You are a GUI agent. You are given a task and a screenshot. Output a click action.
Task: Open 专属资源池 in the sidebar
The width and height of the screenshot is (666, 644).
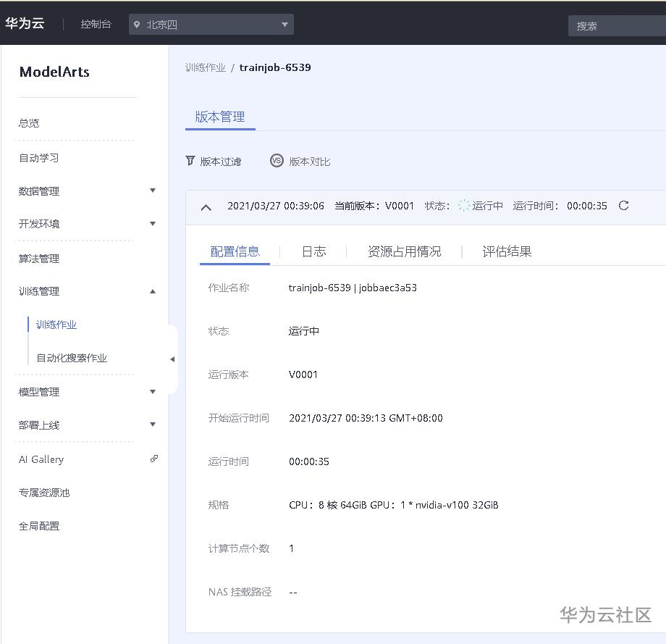pos(43,493)
